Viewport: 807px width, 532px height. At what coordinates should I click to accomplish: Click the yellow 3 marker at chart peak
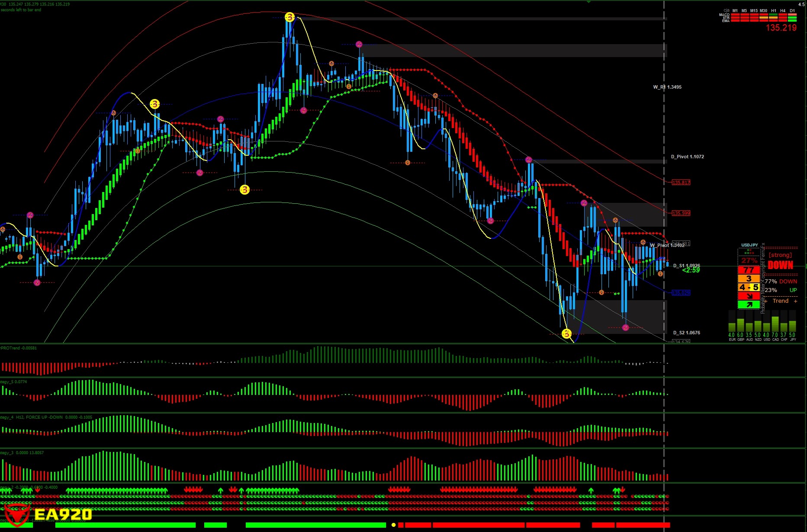coord(289,17)
